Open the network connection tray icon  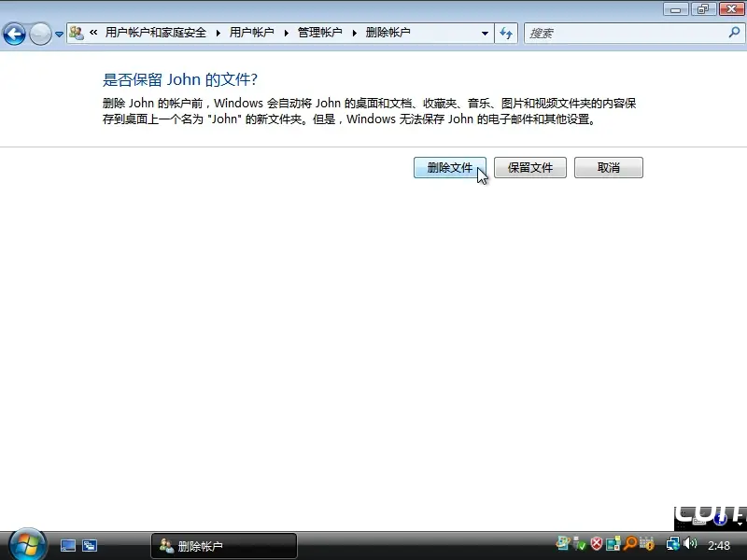(673, 543)
